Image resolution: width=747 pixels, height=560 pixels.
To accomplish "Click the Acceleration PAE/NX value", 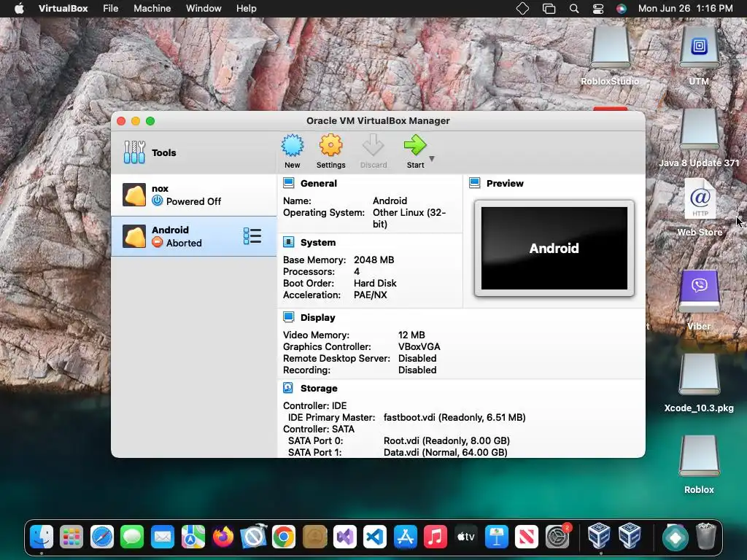I will 370,295.
